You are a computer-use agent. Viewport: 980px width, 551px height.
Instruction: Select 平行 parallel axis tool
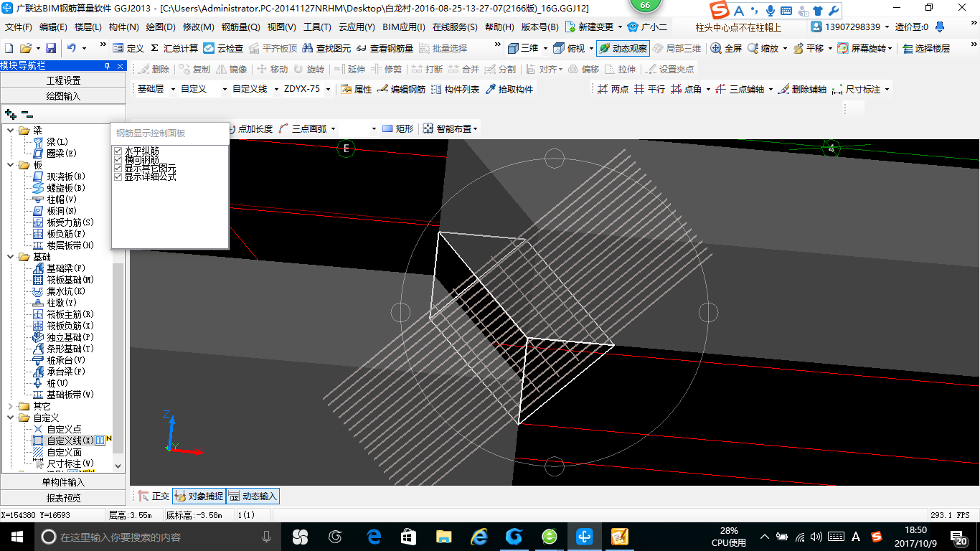(649, 89)
